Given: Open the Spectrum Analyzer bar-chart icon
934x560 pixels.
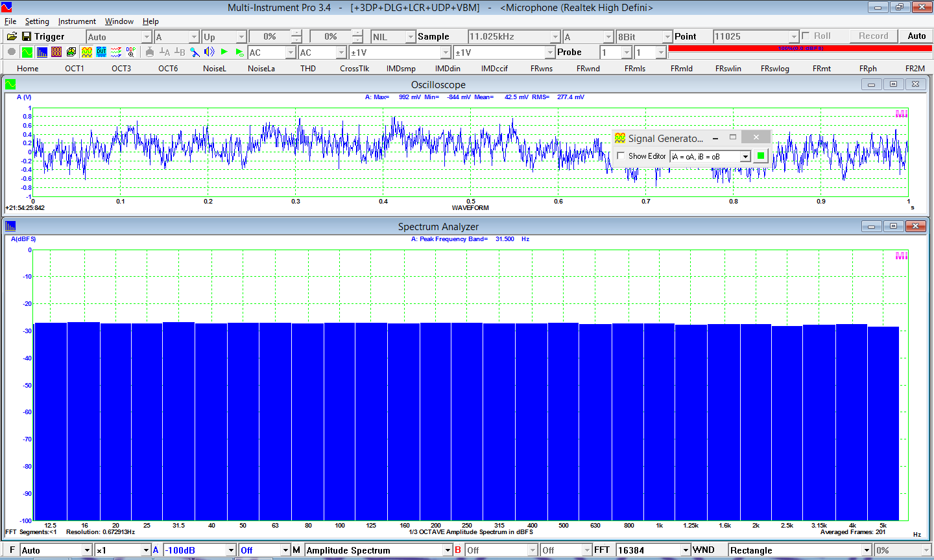Looking at the screenshot, I should [x=42, y=52].
